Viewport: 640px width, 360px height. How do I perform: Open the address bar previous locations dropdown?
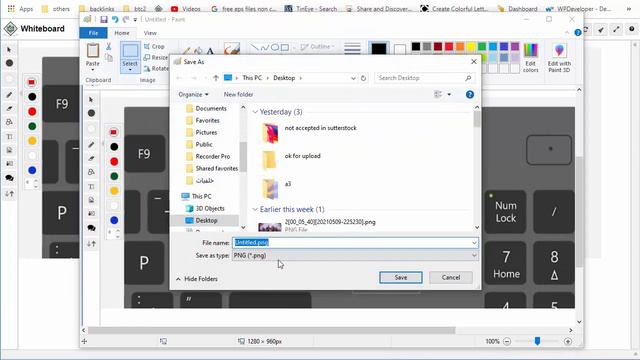point(353,78)
